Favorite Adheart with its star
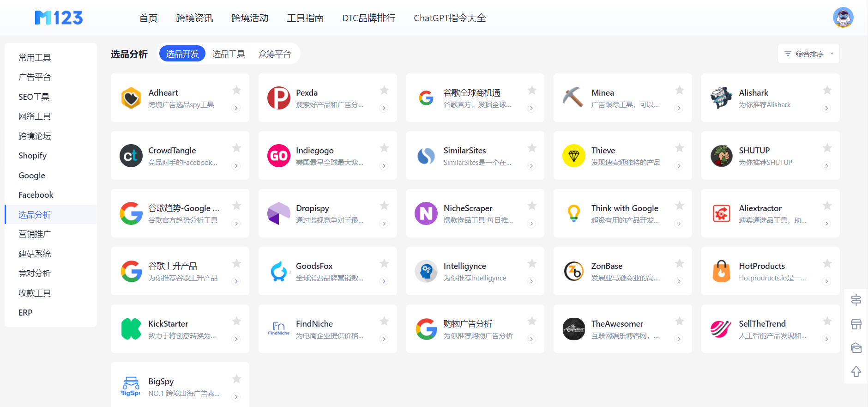868x407 pixels. [236, 90]
